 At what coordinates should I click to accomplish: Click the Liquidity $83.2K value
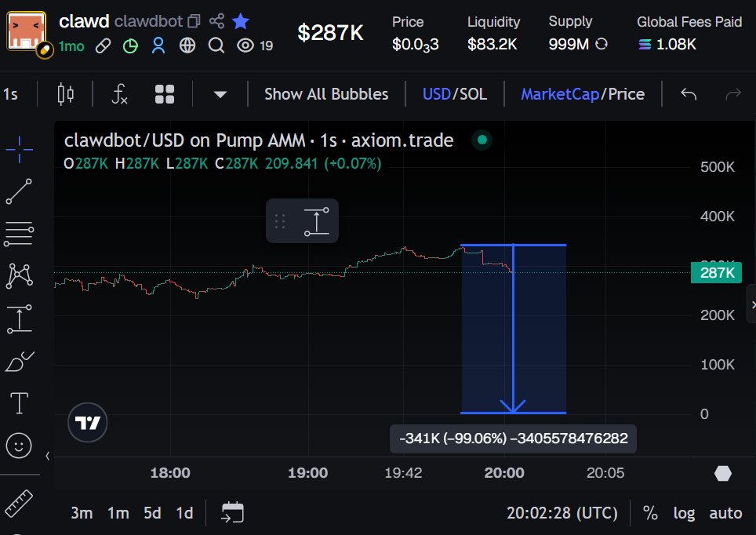tap(492, 45)
